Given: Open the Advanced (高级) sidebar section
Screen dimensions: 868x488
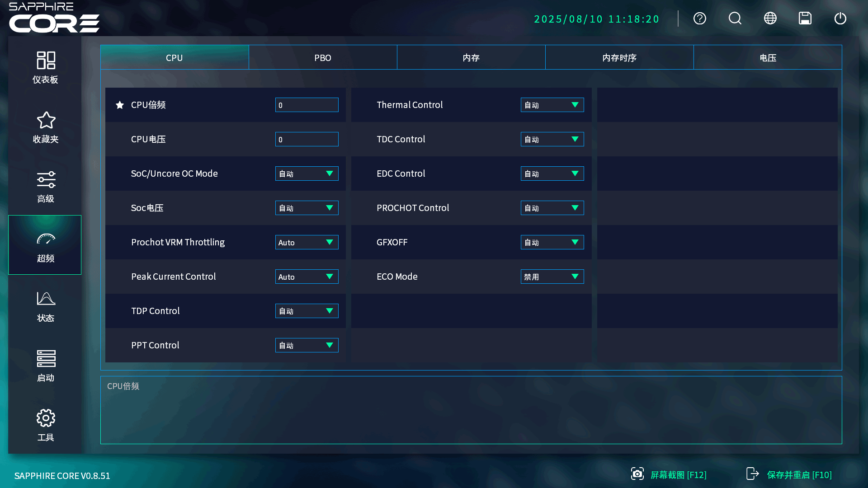Looking at the screenshot, I should click(x=45, y=186).
